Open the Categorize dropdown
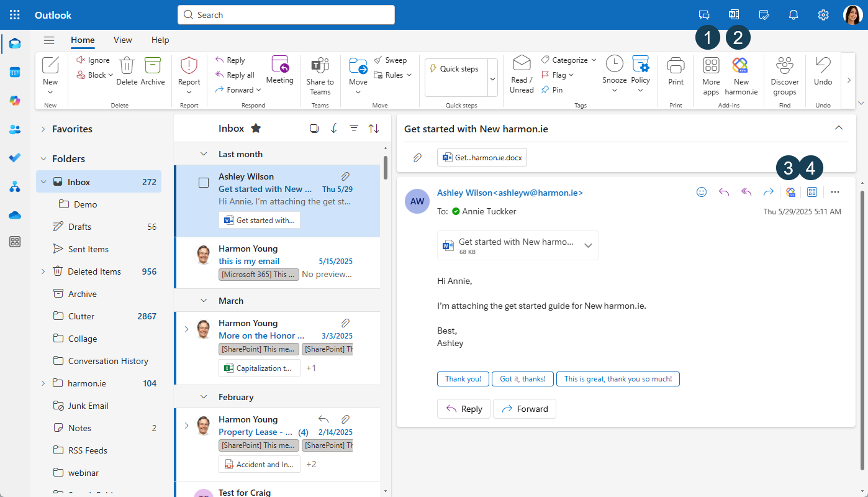Viewport: 868px width, 497px height. coord(594,60)
